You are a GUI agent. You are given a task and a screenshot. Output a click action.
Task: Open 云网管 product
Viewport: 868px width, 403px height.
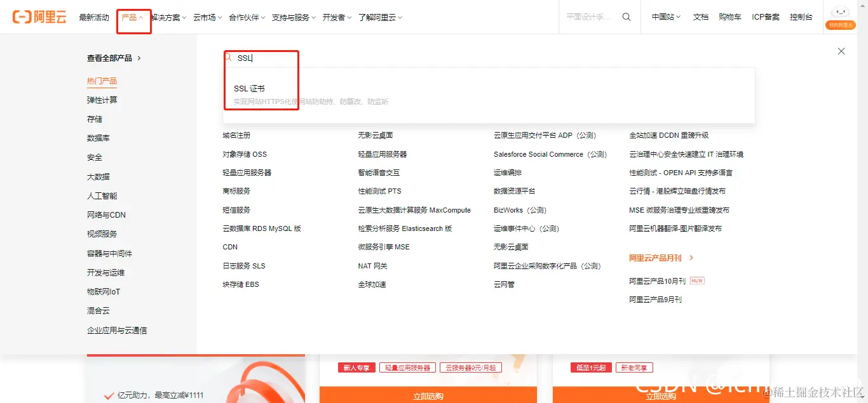tap(504, 284)
